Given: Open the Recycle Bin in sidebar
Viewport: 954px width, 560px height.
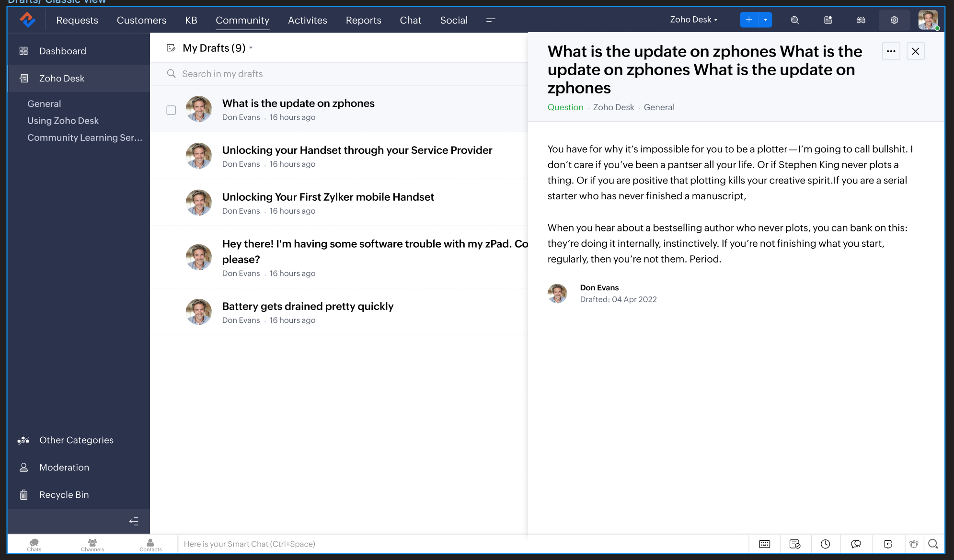Looking at the screenshot, I should (x=64, y=494).
